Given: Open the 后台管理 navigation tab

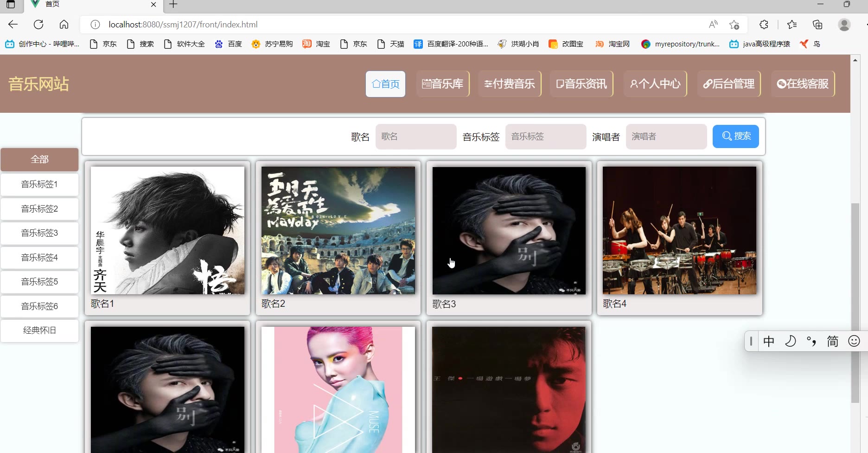Looking at the screenshot, I should coord(729,84).
